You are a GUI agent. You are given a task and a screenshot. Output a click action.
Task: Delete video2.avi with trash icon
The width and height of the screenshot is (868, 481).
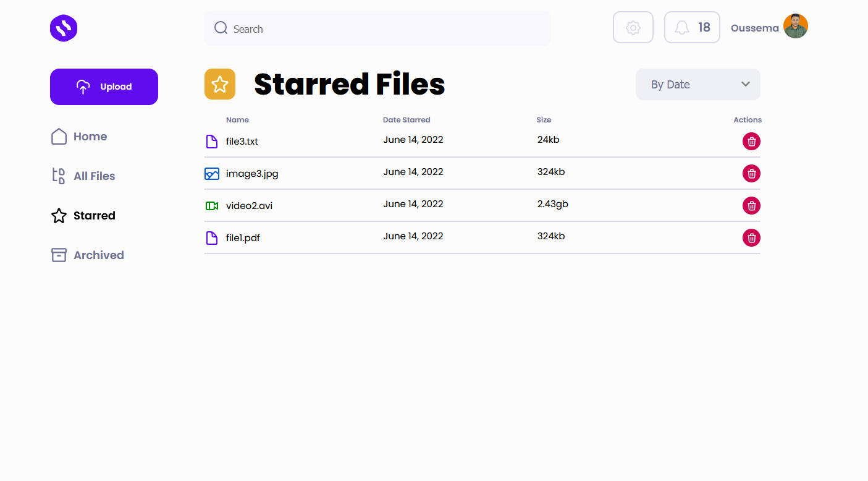(x=751, y=206)
